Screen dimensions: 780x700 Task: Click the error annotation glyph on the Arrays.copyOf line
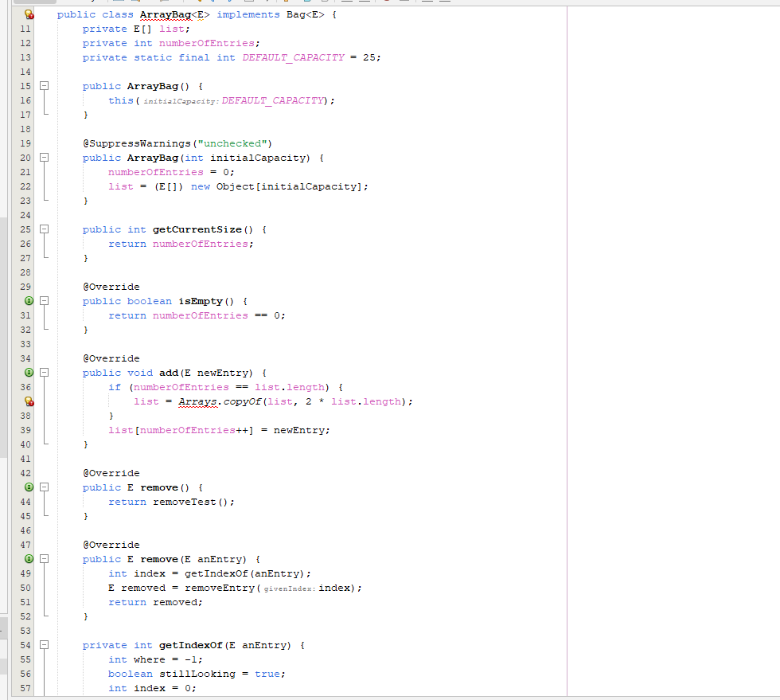pos(28,401)
